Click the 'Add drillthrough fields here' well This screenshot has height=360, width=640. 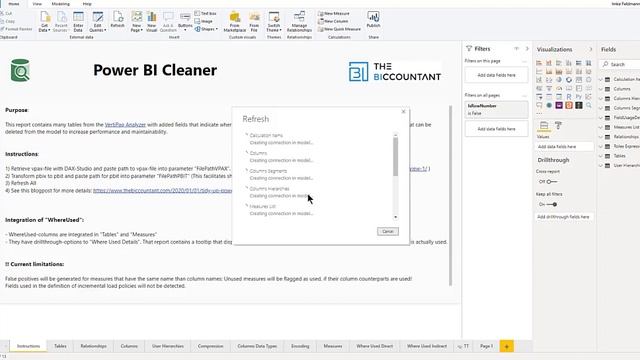point(563,217)
